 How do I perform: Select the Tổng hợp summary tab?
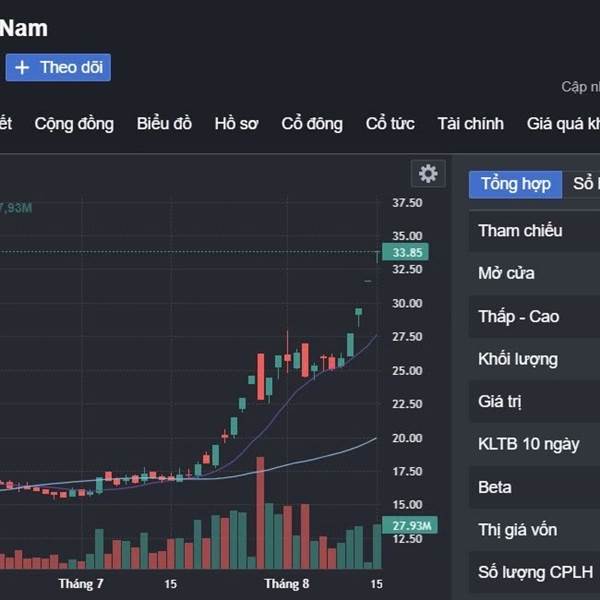515,184
